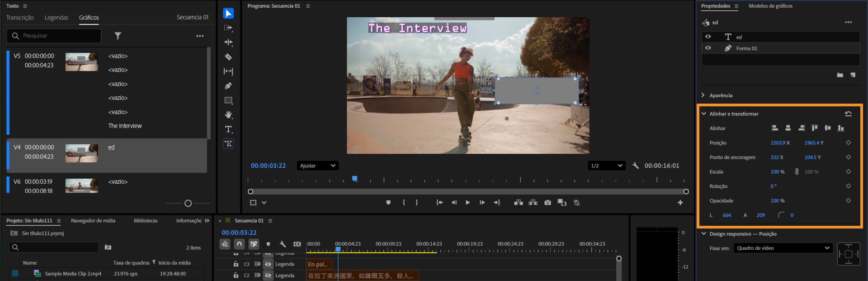
Task: Open the Ajustar zoom dropdown
Action: tap(318, 166)
